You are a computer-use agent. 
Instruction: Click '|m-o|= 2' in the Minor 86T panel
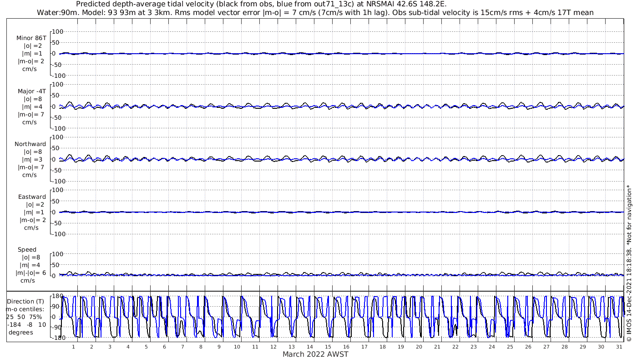31,61
